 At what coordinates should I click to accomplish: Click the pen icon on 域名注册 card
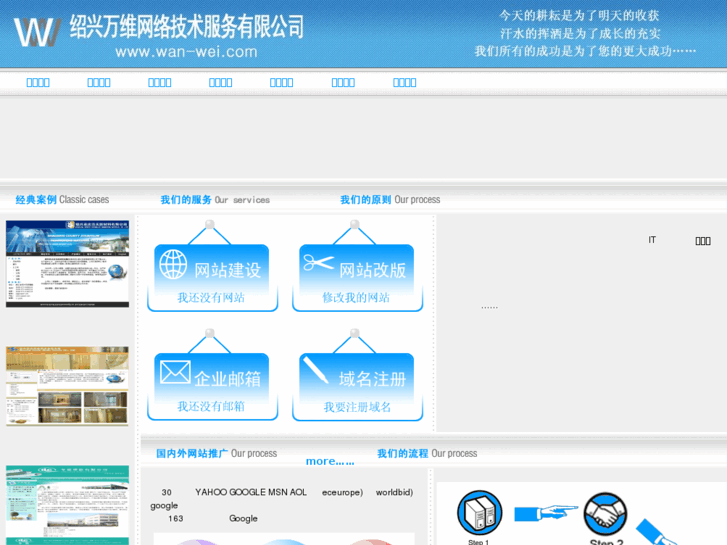tap(316, 370)
